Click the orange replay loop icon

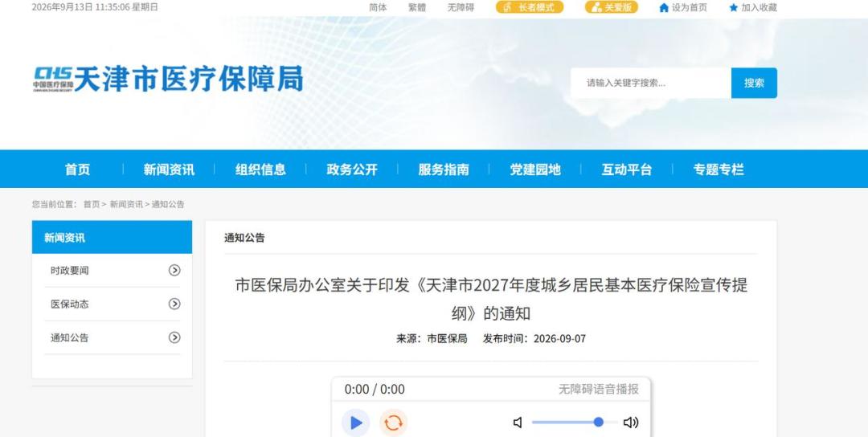pyautogui.click(x=393, y=423)
